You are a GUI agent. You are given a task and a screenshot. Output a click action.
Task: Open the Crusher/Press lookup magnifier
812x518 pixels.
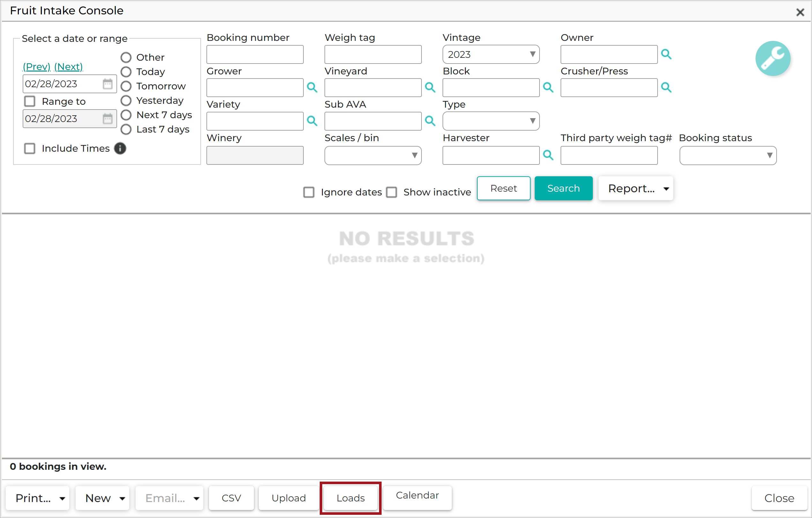pos(666,88)
